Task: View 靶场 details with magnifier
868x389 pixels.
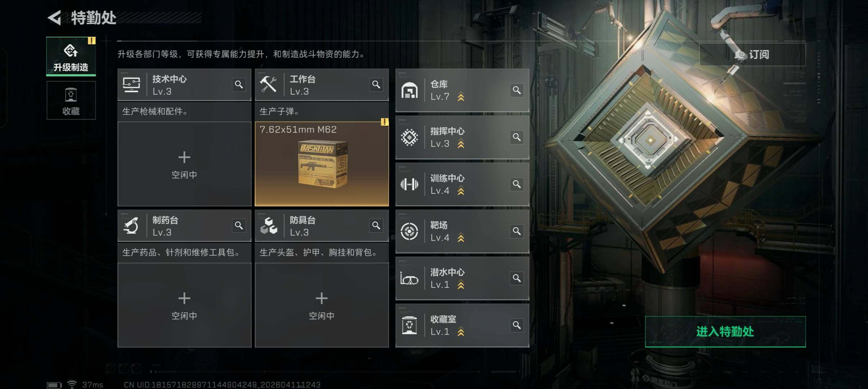Action: click(517, 231)
